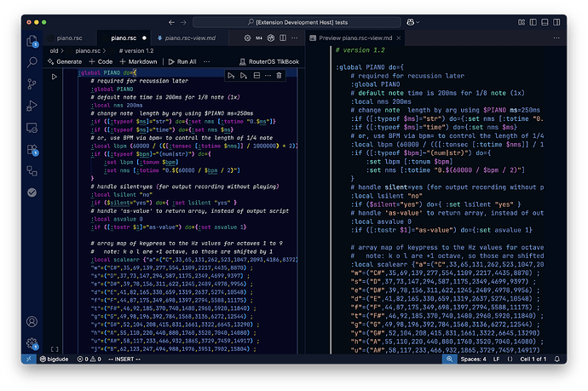Click the unsaved dot on the piano.rsc tab

click(x=144, y=38)
